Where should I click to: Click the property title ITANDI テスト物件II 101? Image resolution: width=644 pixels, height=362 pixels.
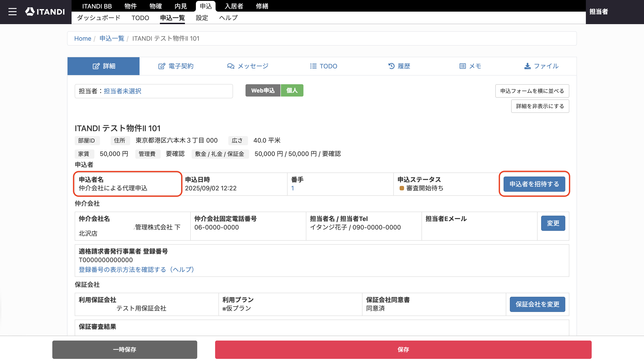click(117, 128)
